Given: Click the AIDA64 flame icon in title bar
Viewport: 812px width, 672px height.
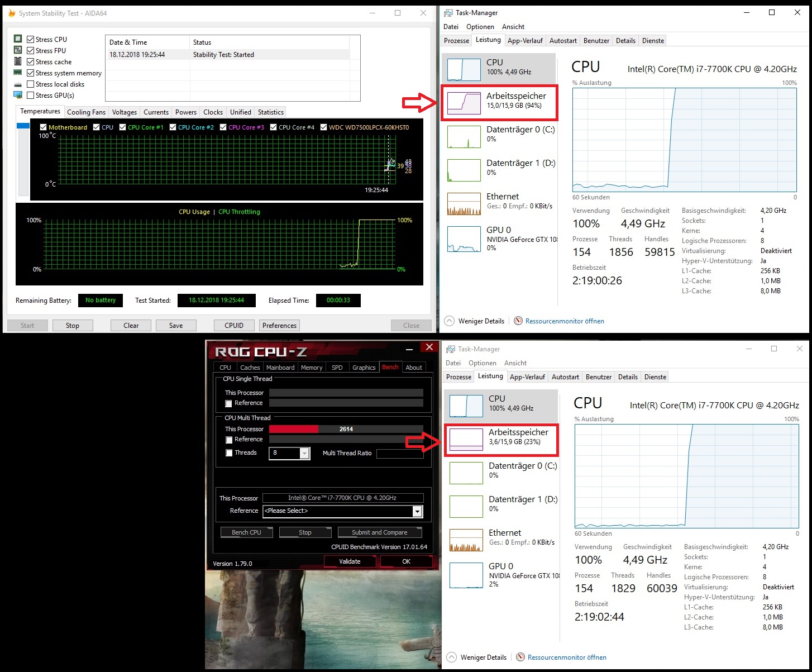Looking at the screenshot, I should [12, 13].
